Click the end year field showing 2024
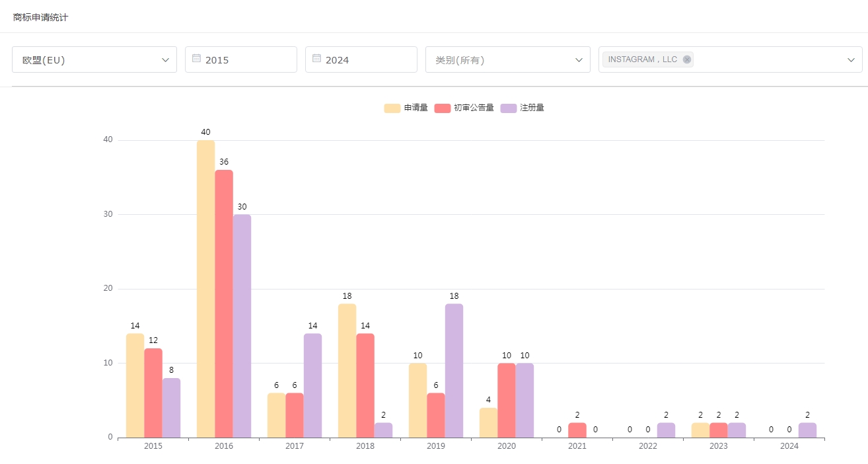This screenshot has width=868, height=464. coord(365,59)
